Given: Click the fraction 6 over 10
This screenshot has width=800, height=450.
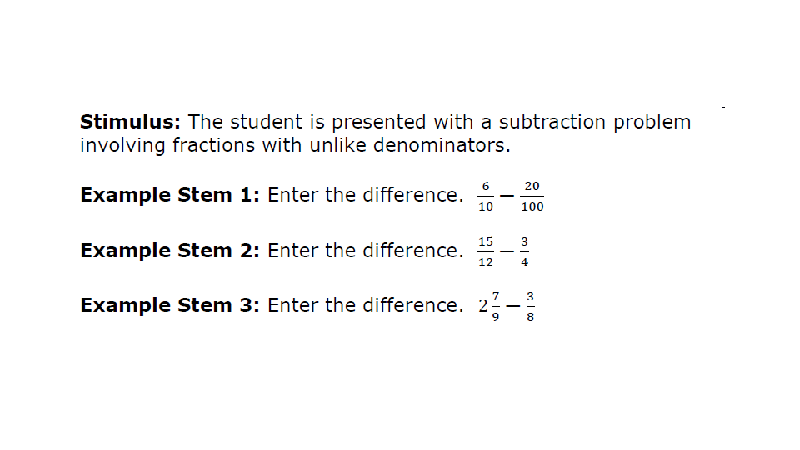Looking at the screenshot, I should pyautogui.click(x=485, y=196).
